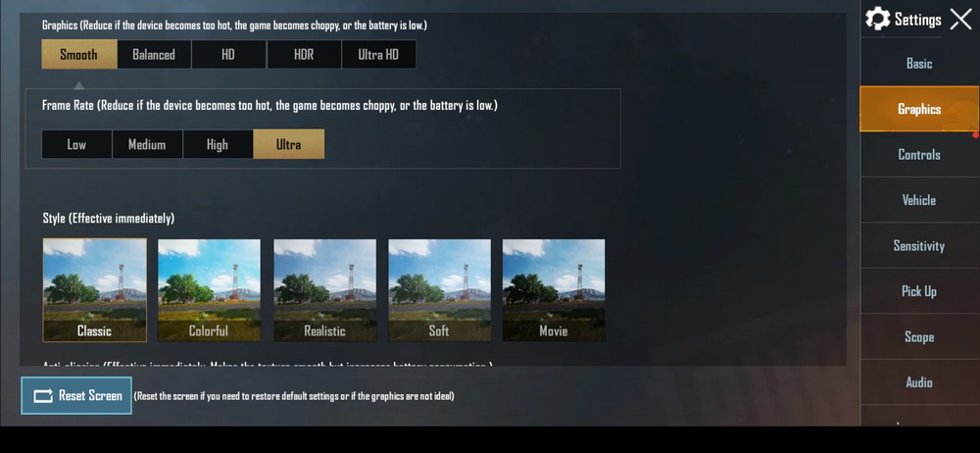Close settings with the X icon

pos(960,20)
